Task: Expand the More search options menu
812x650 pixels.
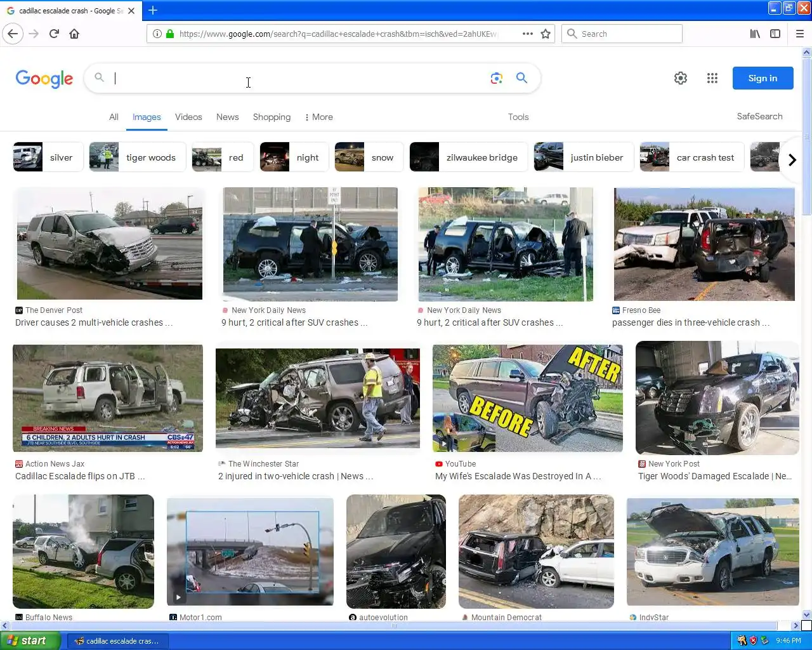Action: pyautogui.click(x=318, y=117)
